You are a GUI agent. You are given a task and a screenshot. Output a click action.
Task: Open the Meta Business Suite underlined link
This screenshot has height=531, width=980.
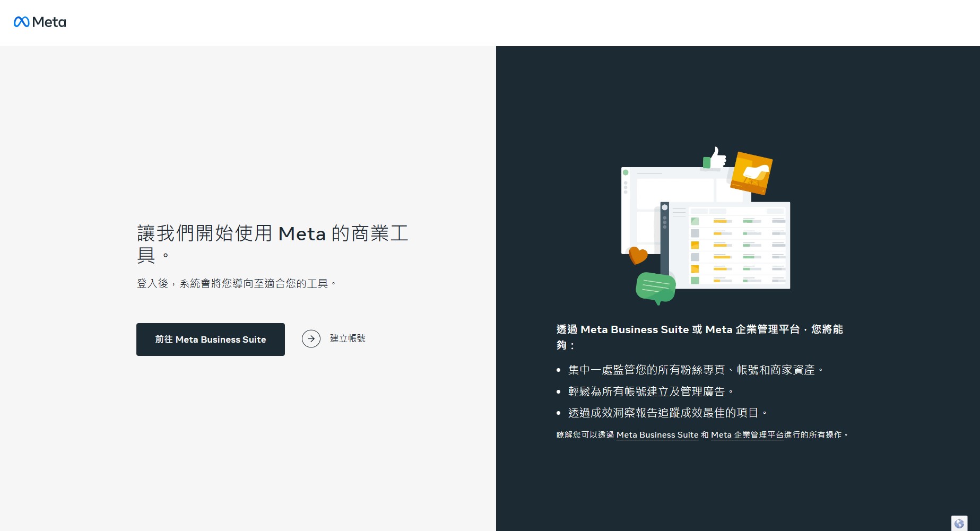(x=657, y=435)
